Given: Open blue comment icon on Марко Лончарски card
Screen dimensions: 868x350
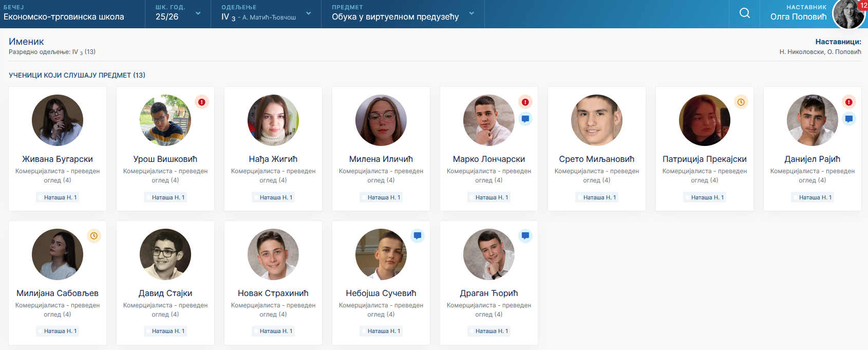Looking at the screenshot, I should [525, 119].
